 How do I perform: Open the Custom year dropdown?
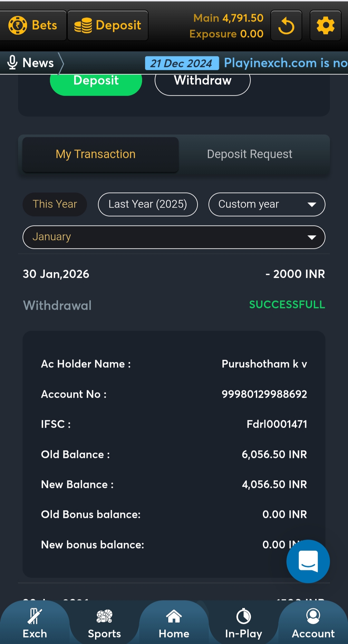(266, 204)
